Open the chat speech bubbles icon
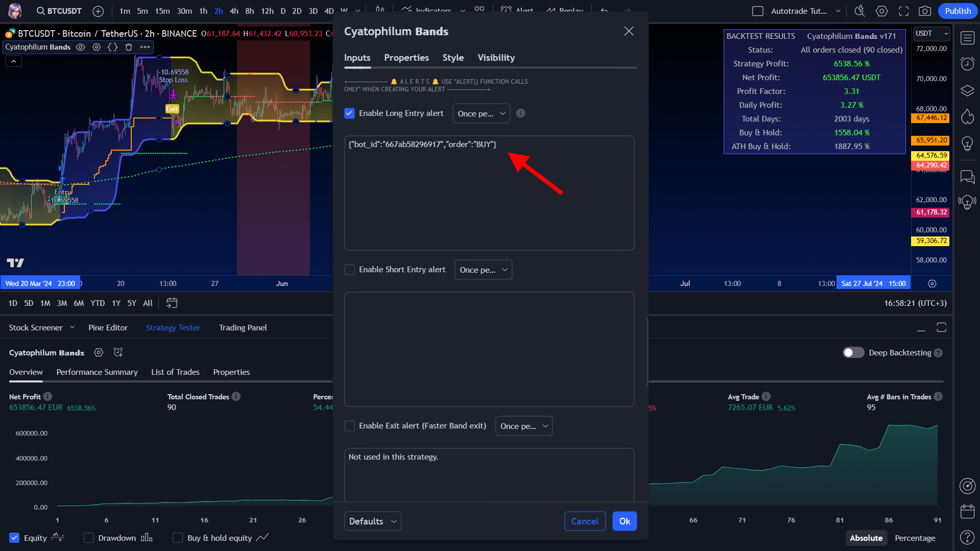This screenshot has height=551, width=980. pos(967,177)
